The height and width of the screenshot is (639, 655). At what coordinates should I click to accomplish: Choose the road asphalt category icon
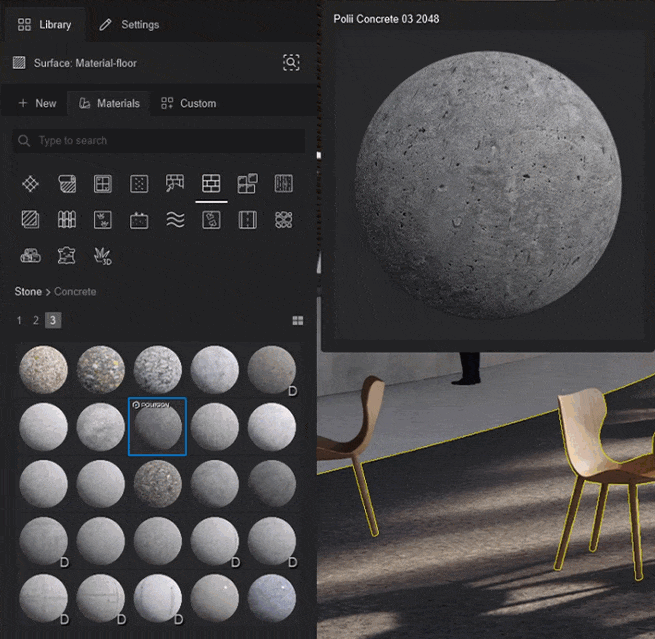pyautogui.click(x=247, y=220)
